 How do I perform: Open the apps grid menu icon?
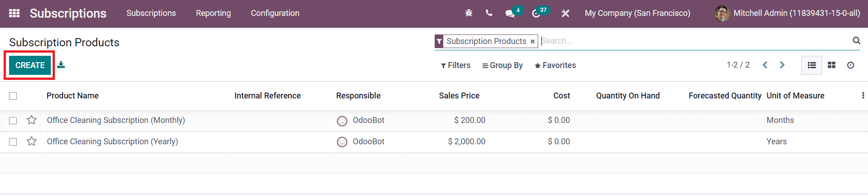[x=14, y=13]
